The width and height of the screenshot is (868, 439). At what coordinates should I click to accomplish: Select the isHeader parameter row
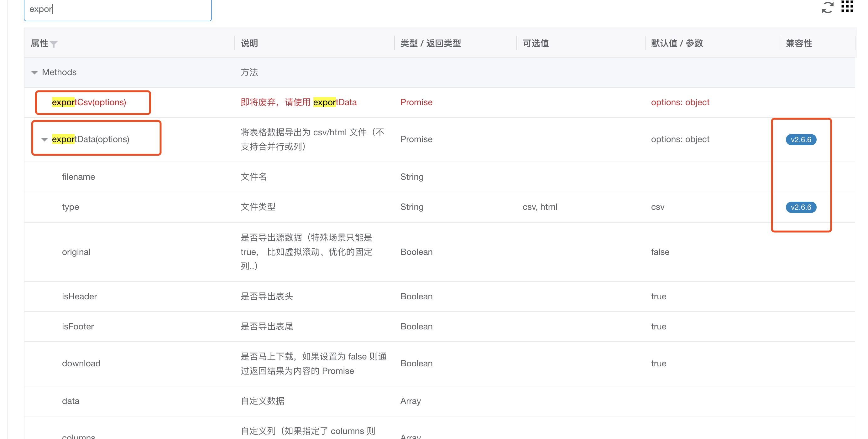pos(79,296)
